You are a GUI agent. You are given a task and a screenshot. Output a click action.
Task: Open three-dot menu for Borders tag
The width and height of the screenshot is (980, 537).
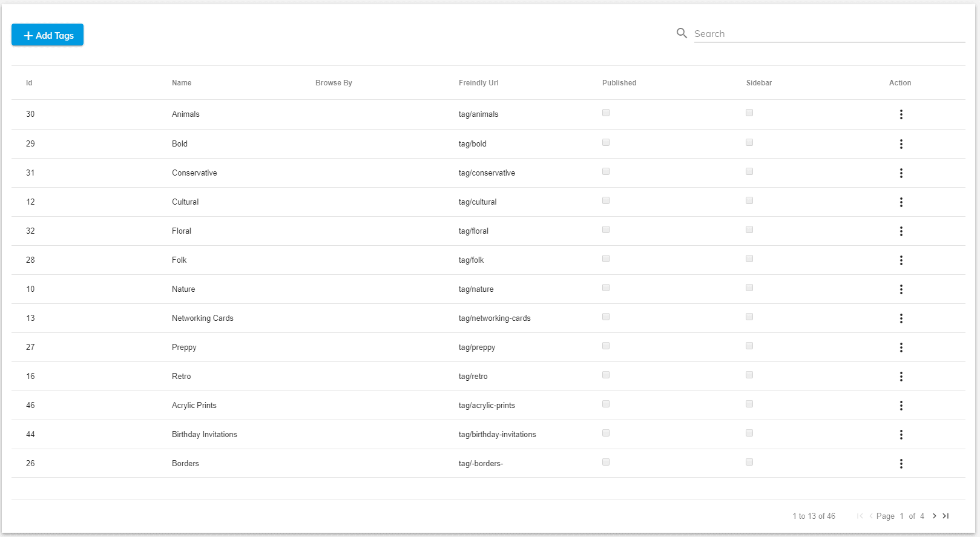coord(901,464)
